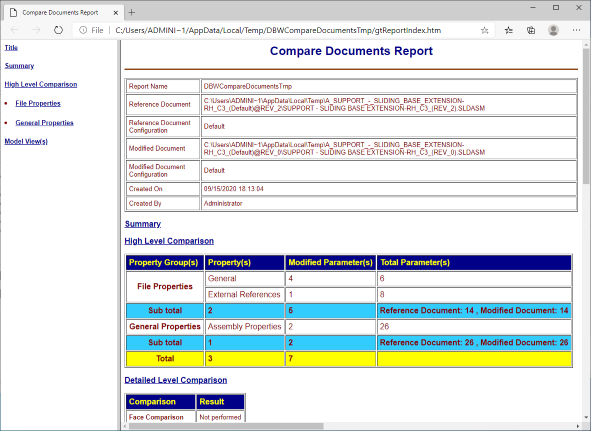
Task: Open the browser Settings and more menu
Action: [x=576, y=31]
